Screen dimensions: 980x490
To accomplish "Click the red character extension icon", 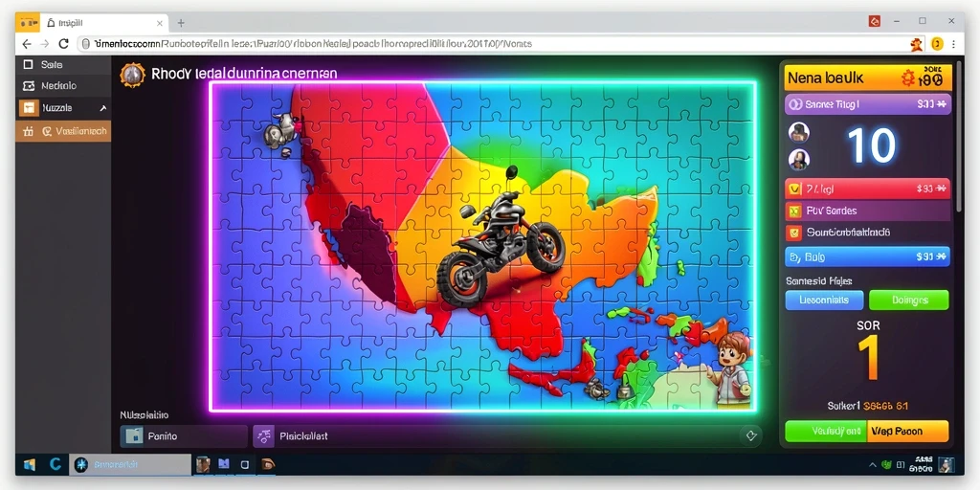I will point(916,44).
